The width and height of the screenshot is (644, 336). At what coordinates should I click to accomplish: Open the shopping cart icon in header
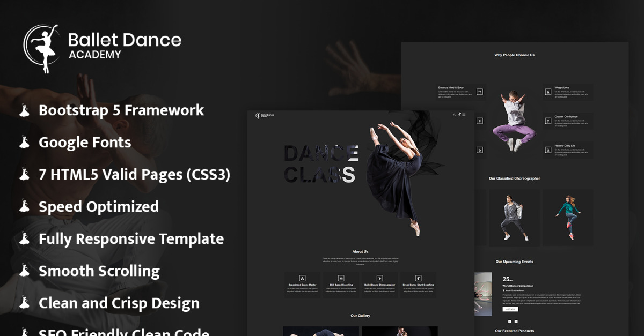(459, 115)
